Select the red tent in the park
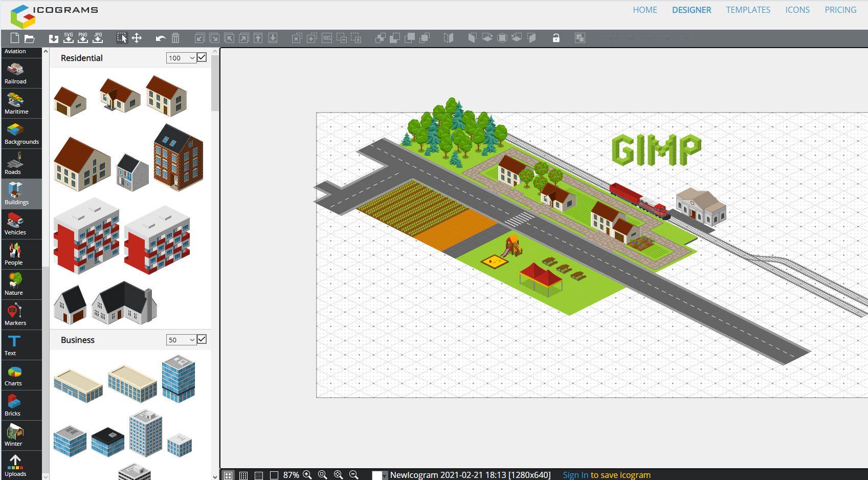Screen dimensions: 868x480 click(541, 279)
